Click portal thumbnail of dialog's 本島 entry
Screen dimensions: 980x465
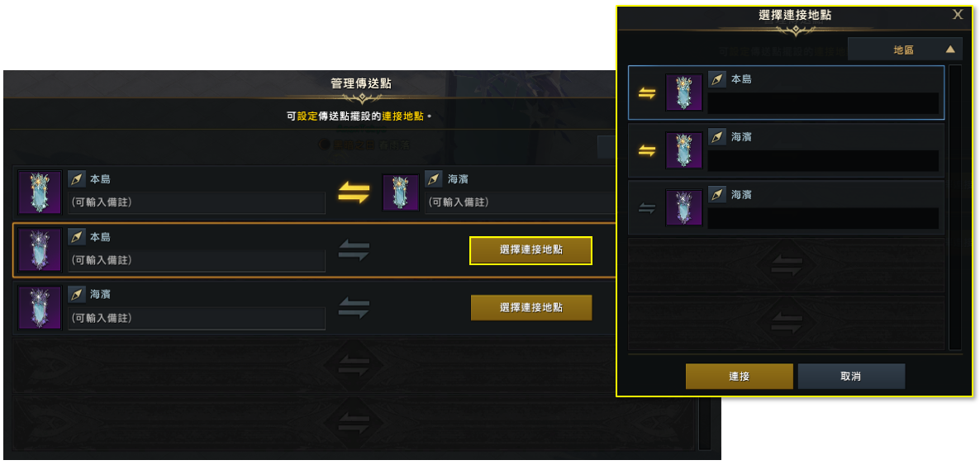click(x=684, y=93)
